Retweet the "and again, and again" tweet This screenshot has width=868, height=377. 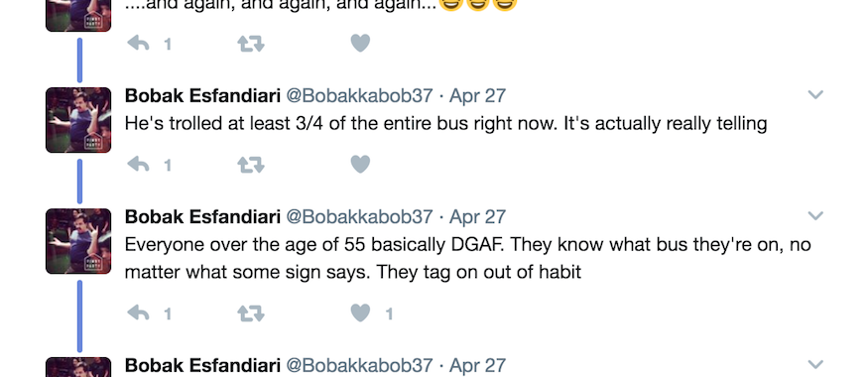click(251, 44)
